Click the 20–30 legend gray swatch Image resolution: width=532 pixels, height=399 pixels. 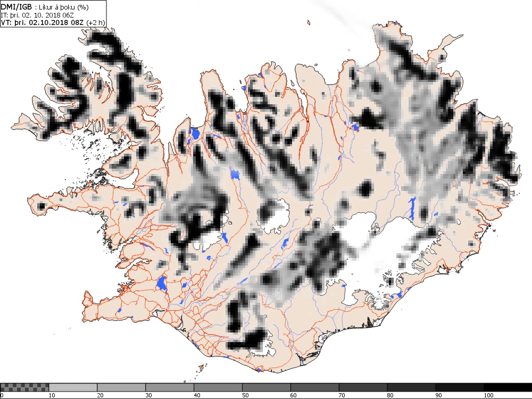(x=121, y=387)
